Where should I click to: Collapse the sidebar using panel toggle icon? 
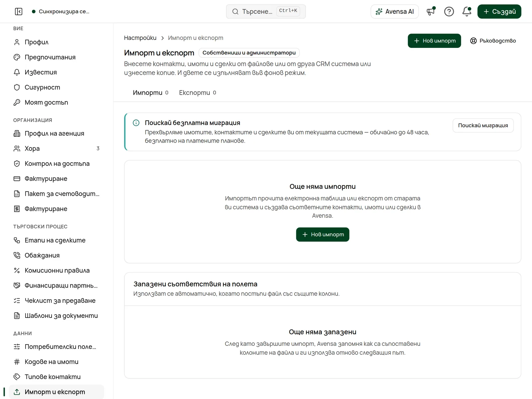click(19, 12)
